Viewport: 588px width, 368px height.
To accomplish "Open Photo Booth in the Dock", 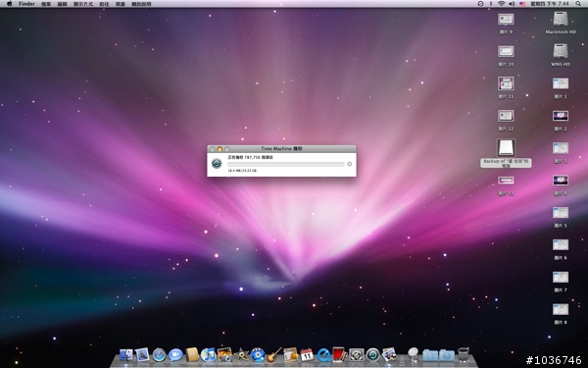I will (x=339, y=354).
